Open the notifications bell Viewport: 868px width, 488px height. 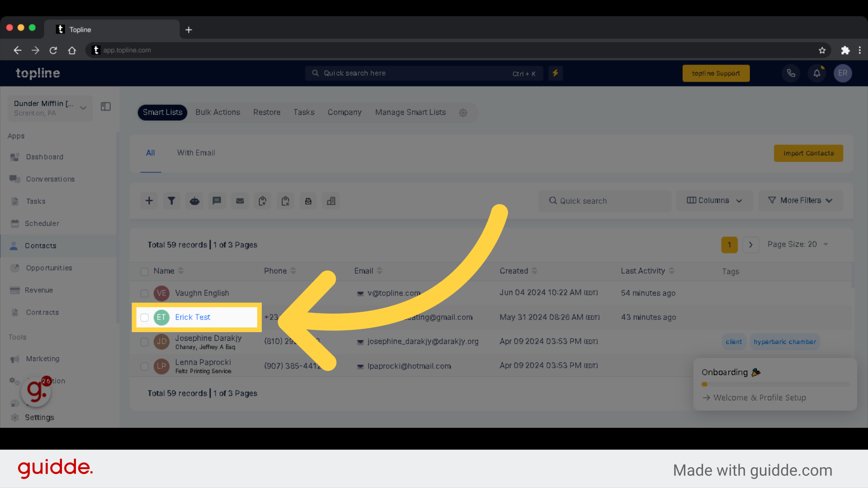point(817,73)
